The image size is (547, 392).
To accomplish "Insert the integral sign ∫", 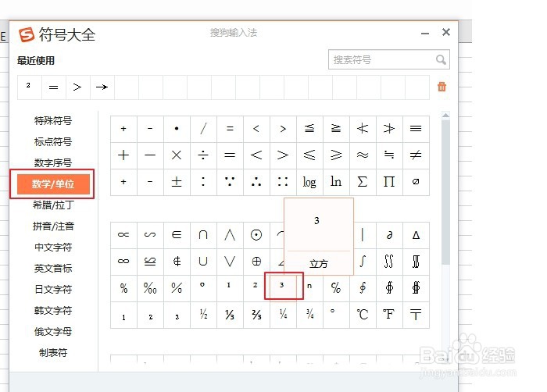I will click(363, 262).
